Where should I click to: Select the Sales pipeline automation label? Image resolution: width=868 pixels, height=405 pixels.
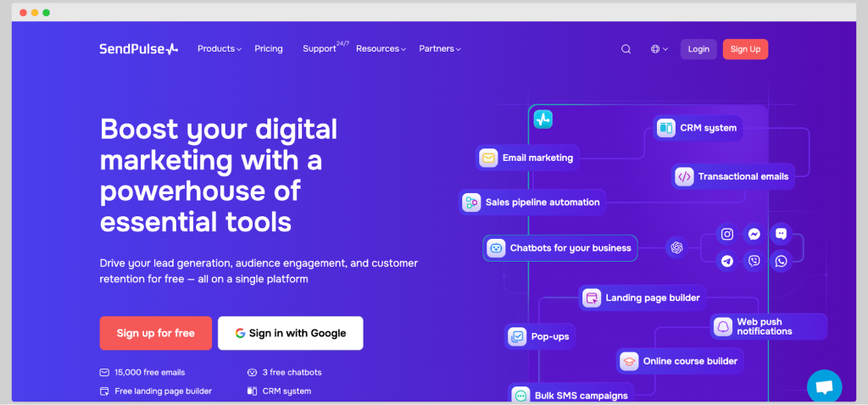pos(542,202)
